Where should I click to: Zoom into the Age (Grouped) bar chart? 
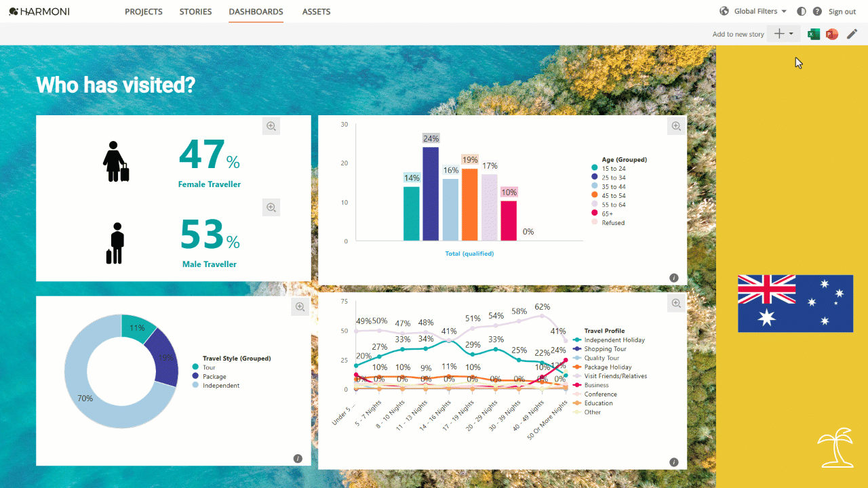(675, 126)
